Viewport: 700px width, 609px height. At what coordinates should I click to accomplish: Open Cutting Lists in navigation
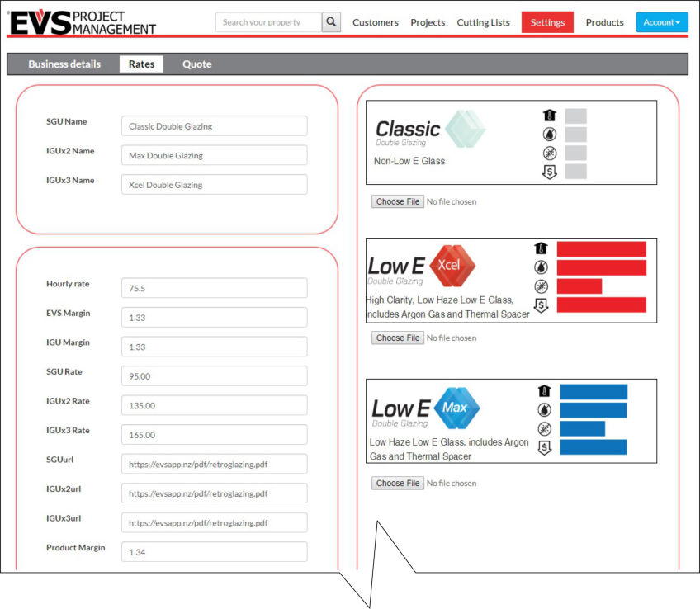coord(483,22)
